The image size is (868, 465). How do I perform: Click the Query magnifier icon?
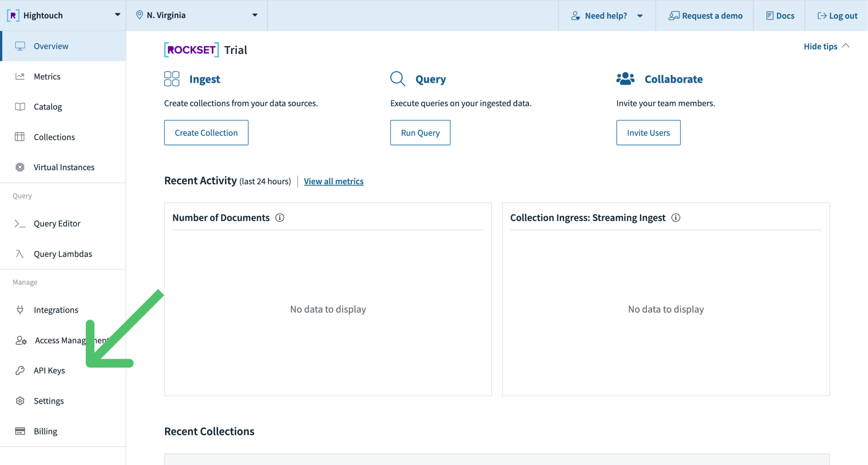pyautogui.click(x=398, y=79)
